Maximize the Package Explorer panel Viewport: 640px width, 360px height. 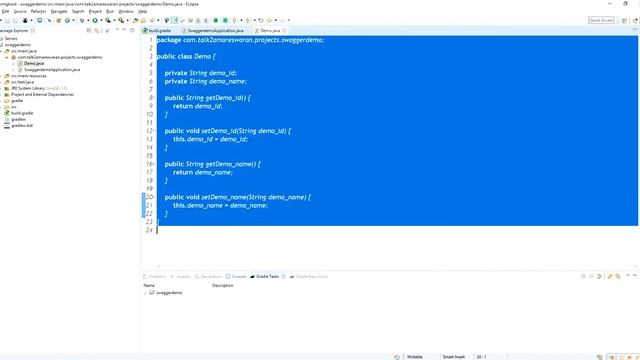point(132,30)
